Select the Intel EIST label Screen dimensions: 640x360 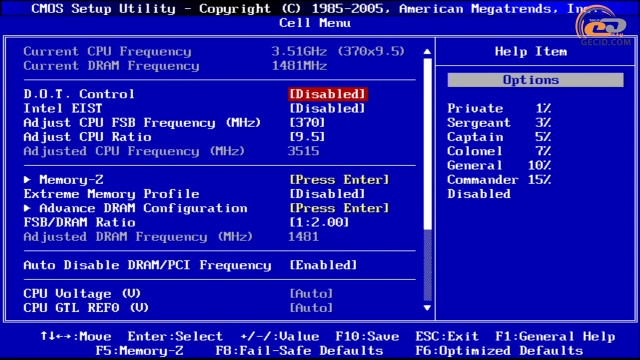click(63, 109)
